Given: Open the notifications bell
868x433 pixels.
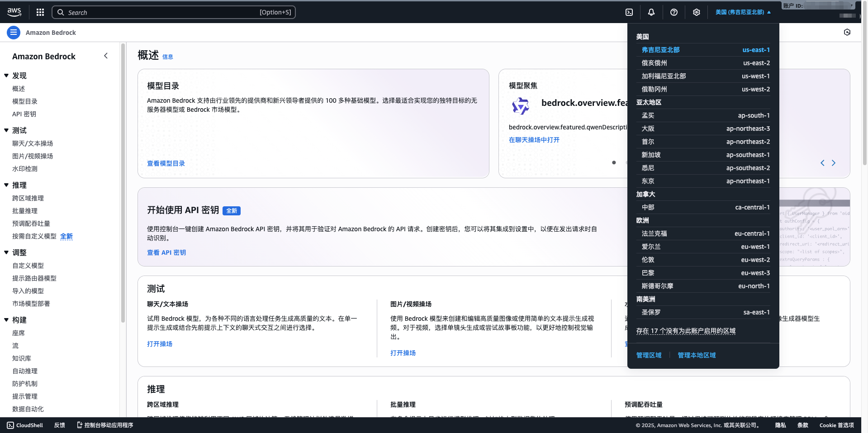Looking at the screenshot, I should [651, 12].
